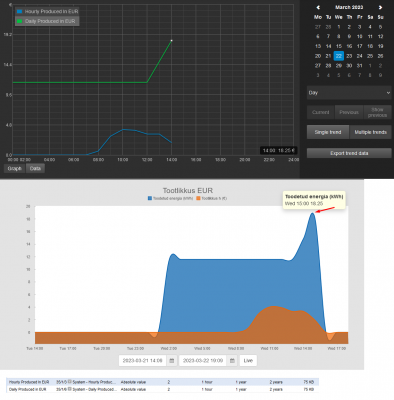
Task: Select March 29 in the calendar
Action: click(339, 65)
